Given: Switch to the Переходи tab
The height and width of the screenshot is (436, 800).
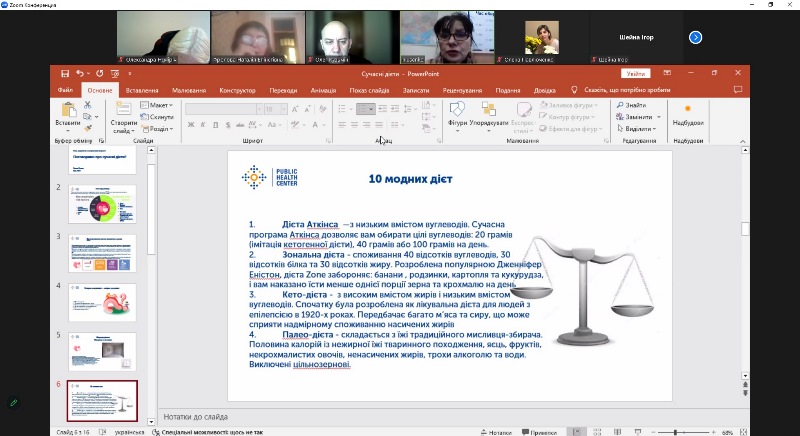Looking at the screenshot, I should 283,90.
